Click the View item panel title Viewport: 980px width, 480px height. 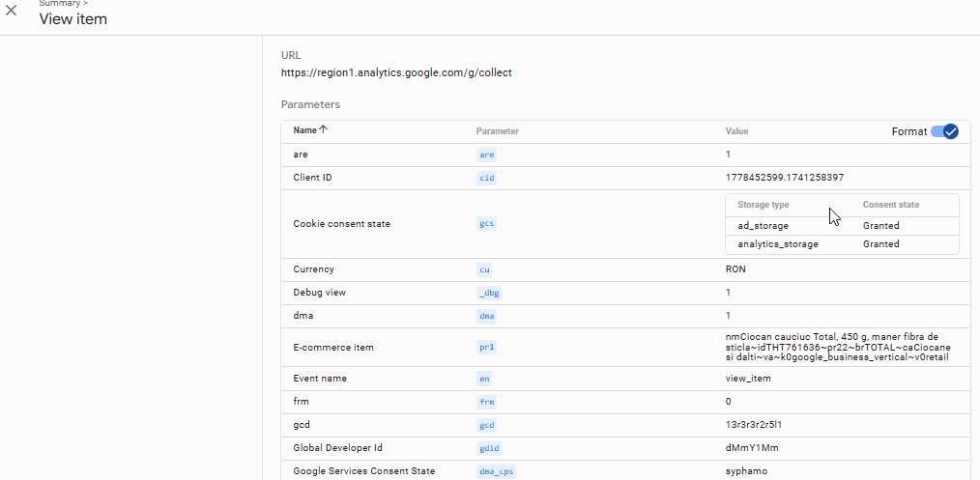point(73,19)
